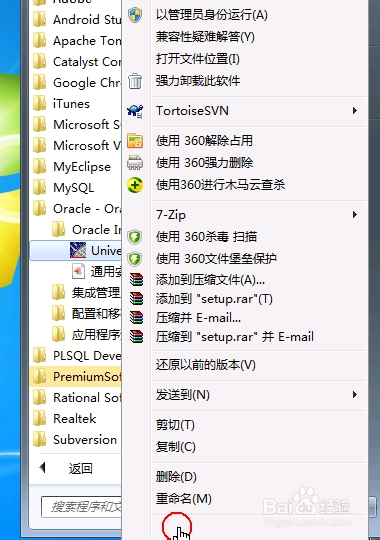Click the Google Chrome folder icon
The image size is (380, 540).
(40, 83)
